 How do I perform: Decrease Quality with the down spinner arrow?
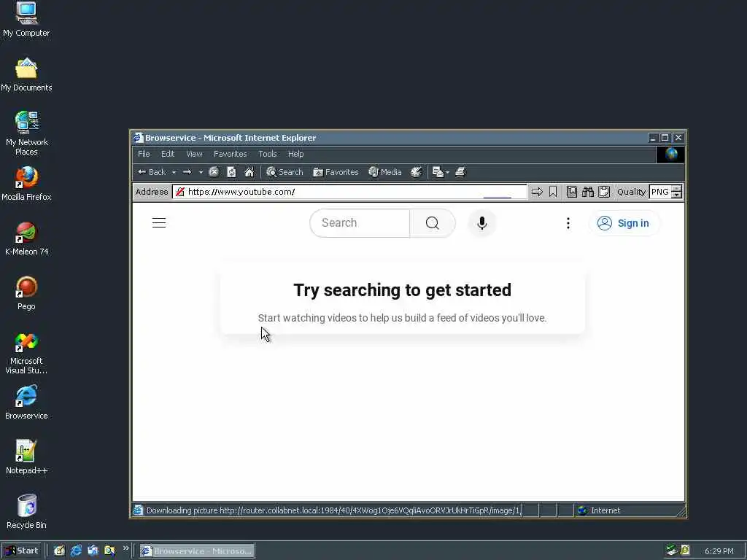(x=676, y=195)
